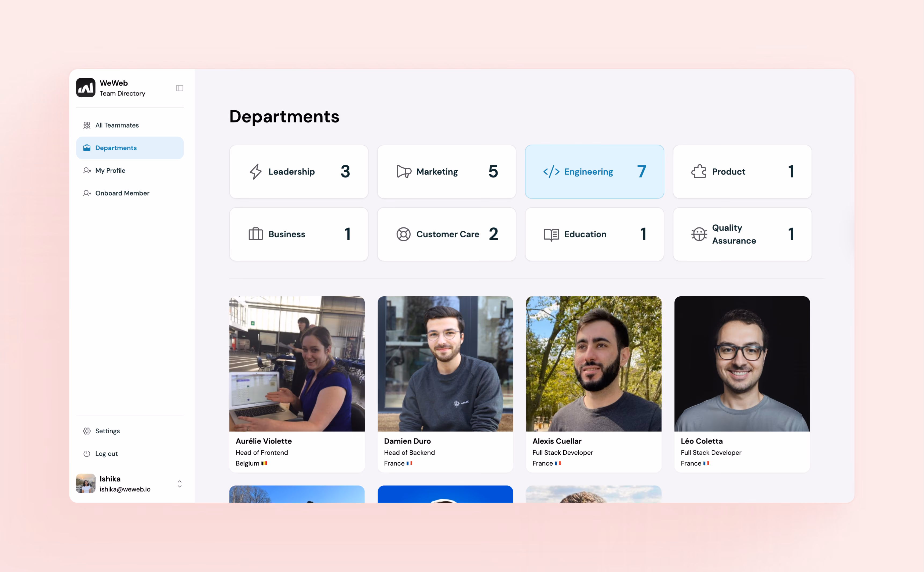The height and width of the screenshot is (572, 924).
Task: Click the All Teammates people icon
Action: 87,125
